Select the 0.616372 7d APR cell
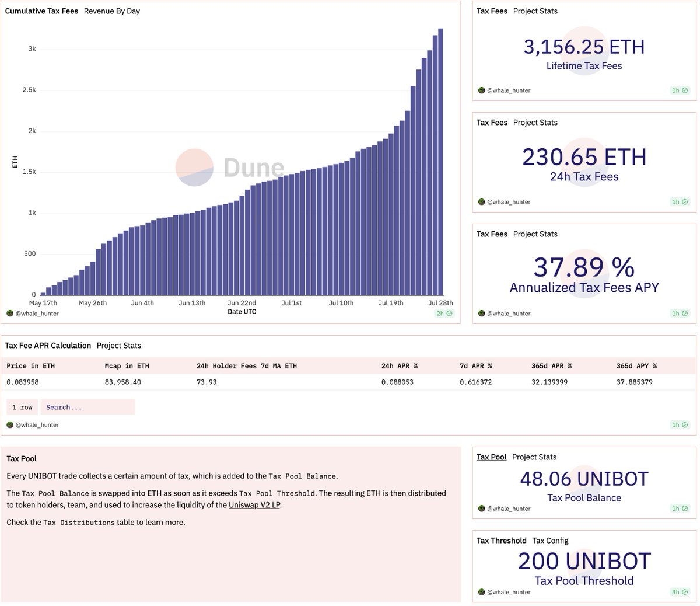700x606 pixels. [475, 382]
